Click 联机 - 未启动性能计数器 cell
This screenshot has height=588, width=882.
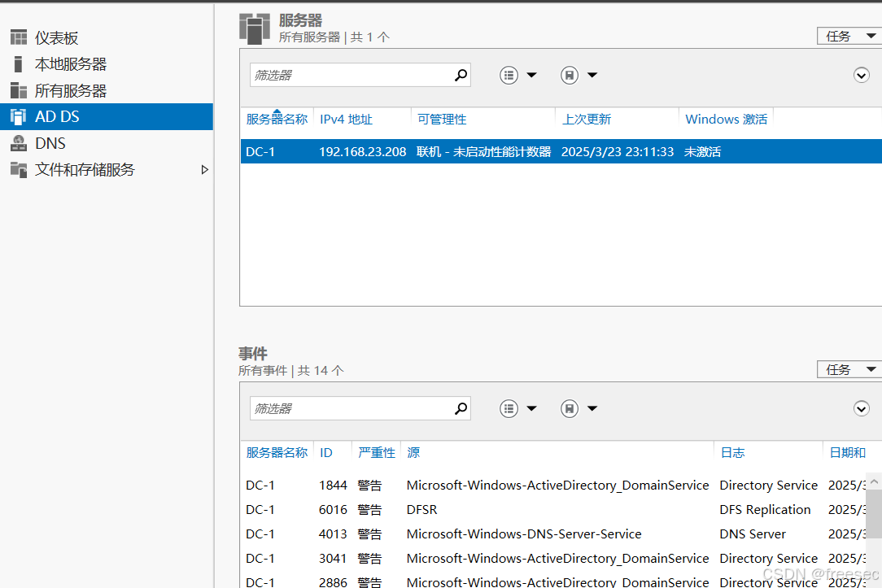(x=484, y=152)
